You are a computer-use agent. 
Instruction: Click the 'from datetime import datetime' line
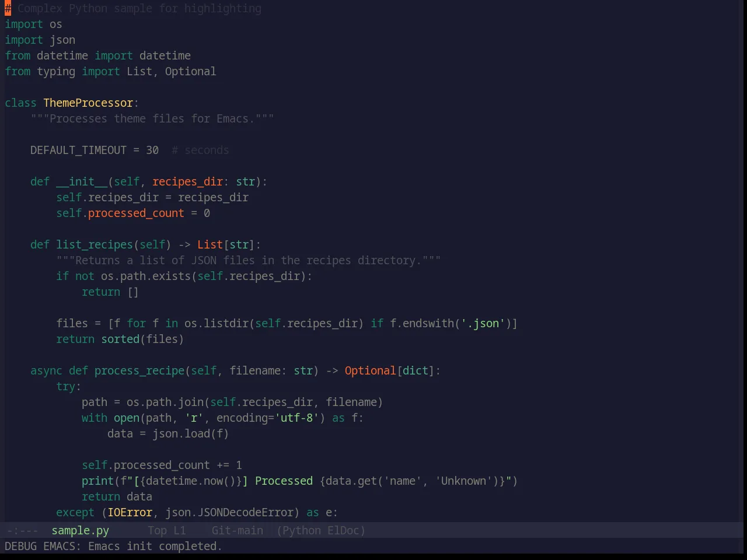pos(97,55)
